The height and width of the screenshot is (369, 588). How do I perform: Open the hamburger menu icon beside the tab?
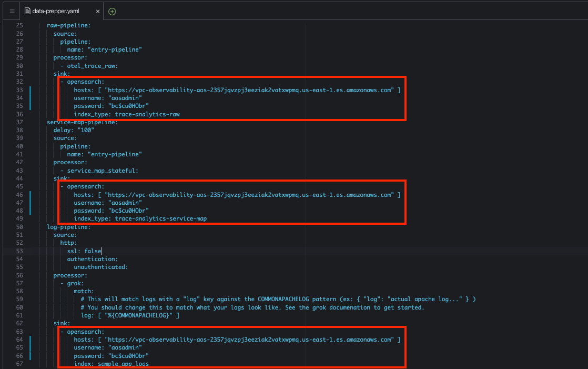[x=12, y=11]
